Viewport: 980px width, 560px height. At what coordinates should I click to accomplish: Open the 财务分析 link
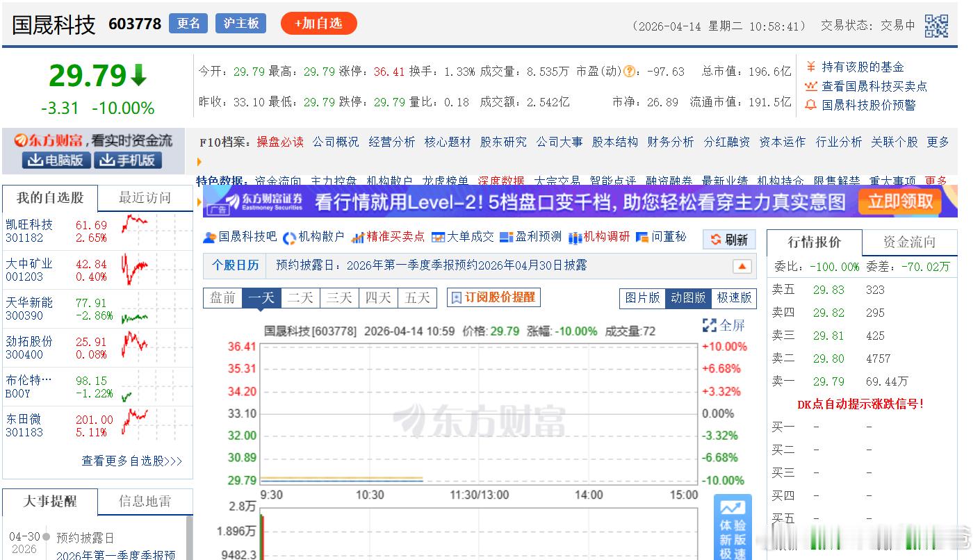(671, 142)
